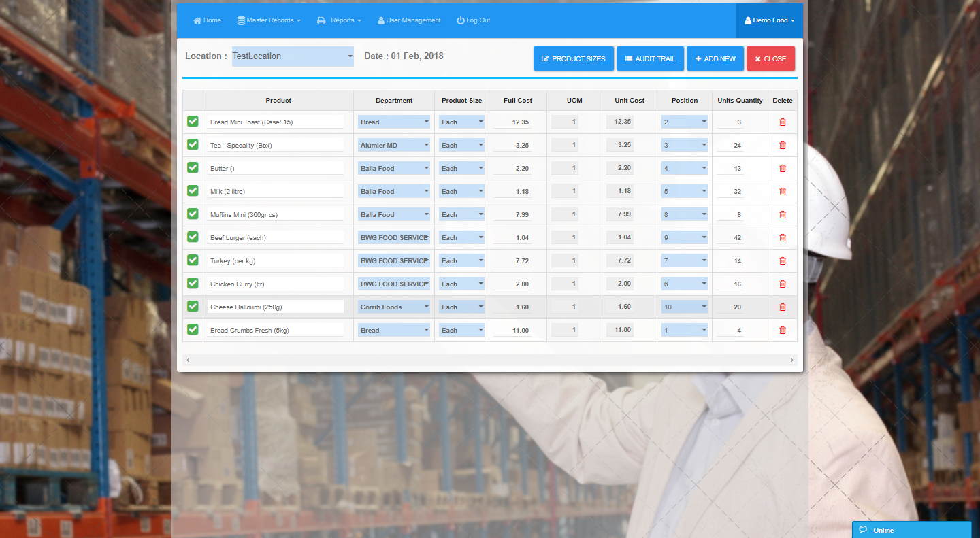The image size is (980, 538).
Task: Click the Log Out power icon
Action: pos(461,20)
